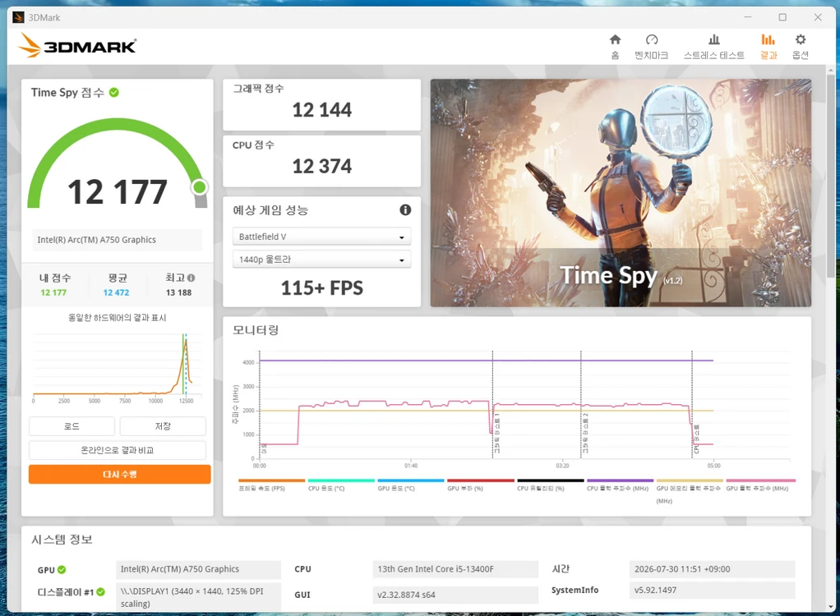Click the 3DMark app icon in the title bar
Screen dimensions: 840x616
tap(18, 17)
